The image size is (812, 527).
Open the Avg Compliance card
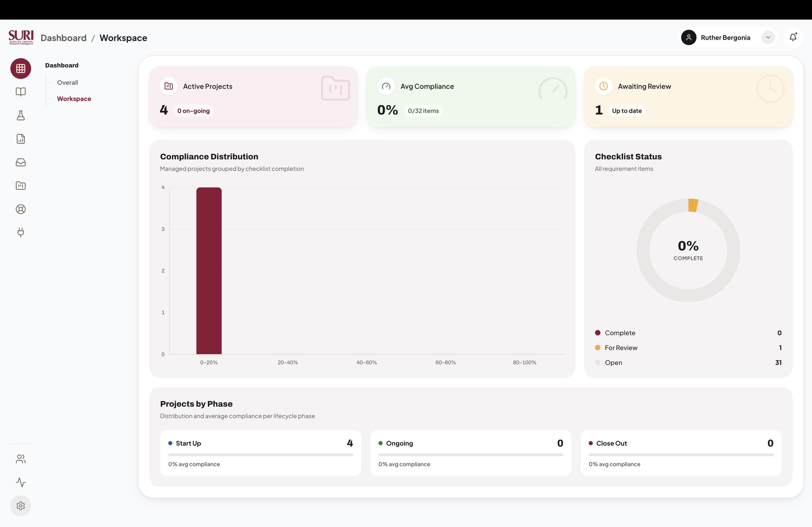point(471,97)
